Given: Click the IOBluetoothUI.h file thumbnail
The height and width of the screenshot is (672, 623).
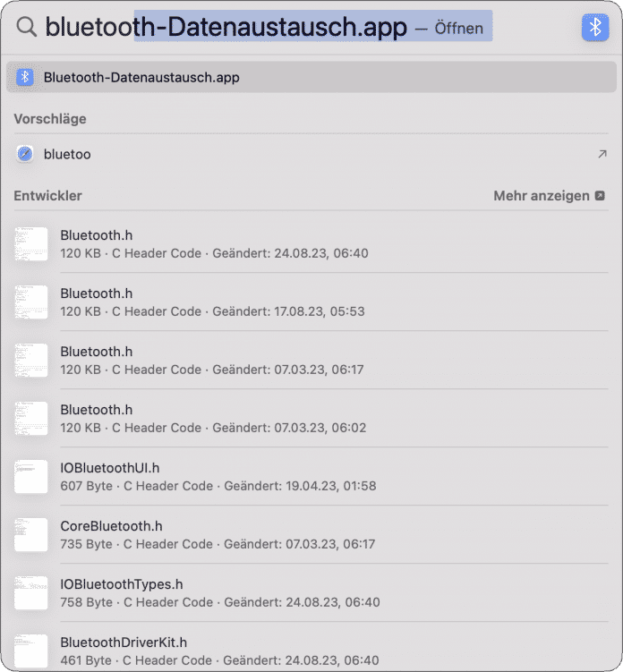Looking at the screenshot, I should click(x=30, y=477).
